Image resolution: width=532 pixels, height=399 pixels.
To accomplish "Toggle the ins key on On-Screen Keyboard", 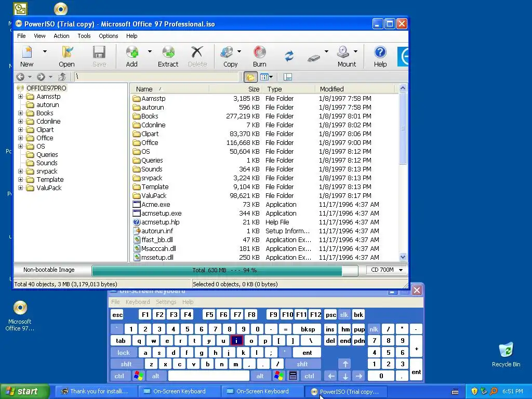I will tap(330, 329).
